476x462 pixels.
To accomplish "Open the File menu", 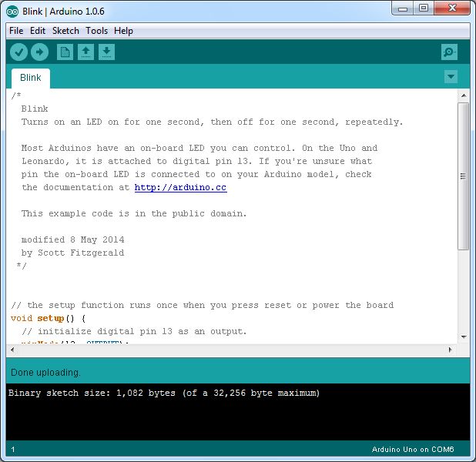I will click(x=16, y=31).
